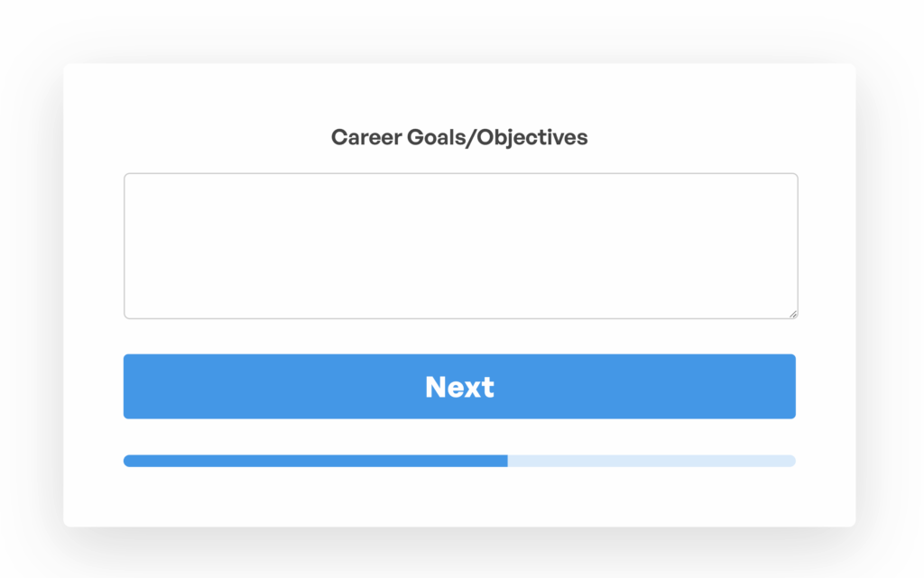Advance the form using Next
The height and width of the screenshot is (578, 924).
pyautogui.click(x=459, y=387)
